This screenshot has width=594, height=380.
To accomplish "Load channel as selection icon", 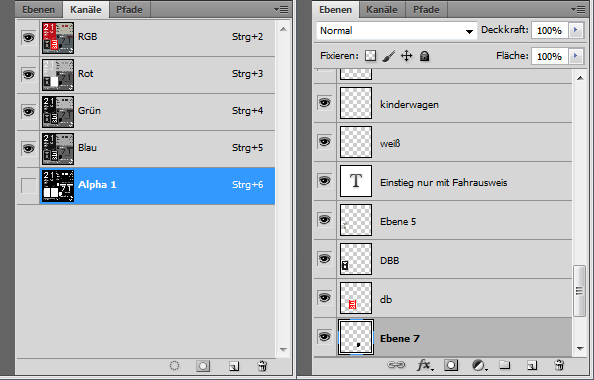I will [x=174, y=366].
